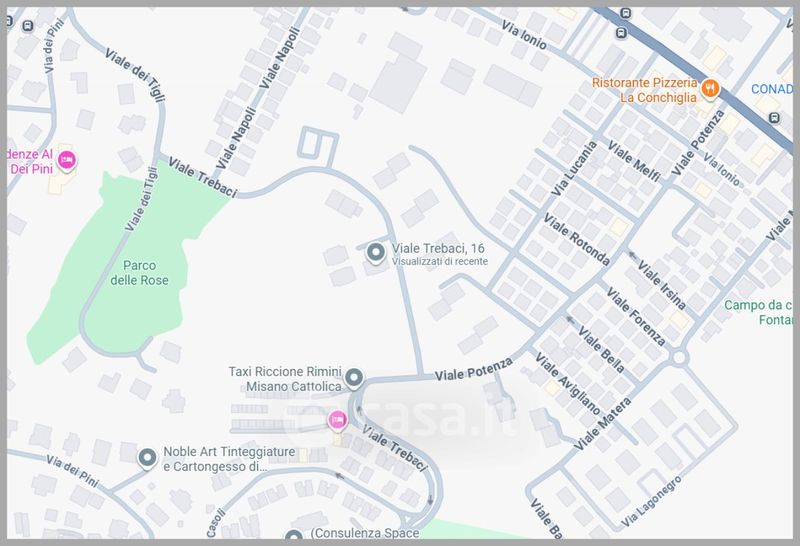Click the Campo da c... sports field label
The height and width of the screenshot is (546, 800).
tap(759, 312)
